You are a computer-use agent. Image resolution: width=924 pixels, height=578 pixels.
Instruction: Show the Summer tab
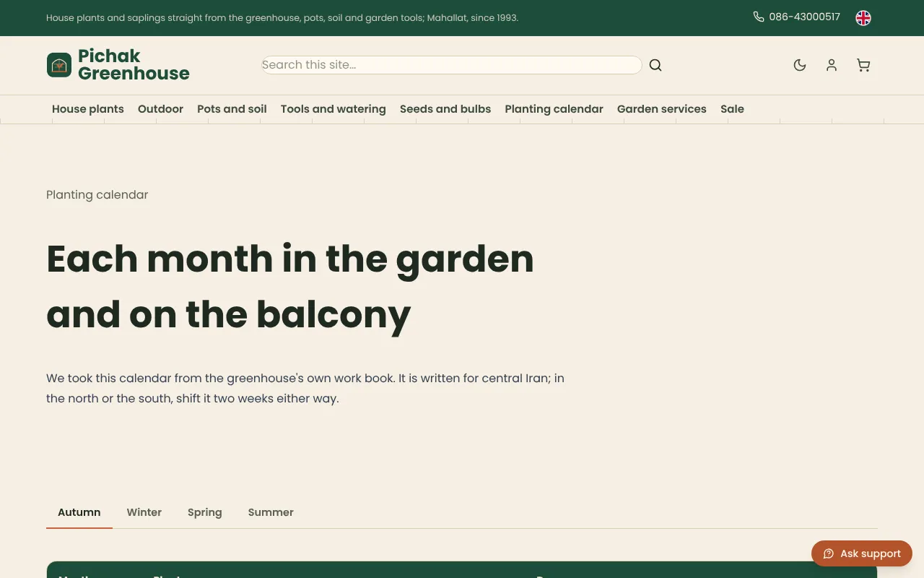pos(271,512)
